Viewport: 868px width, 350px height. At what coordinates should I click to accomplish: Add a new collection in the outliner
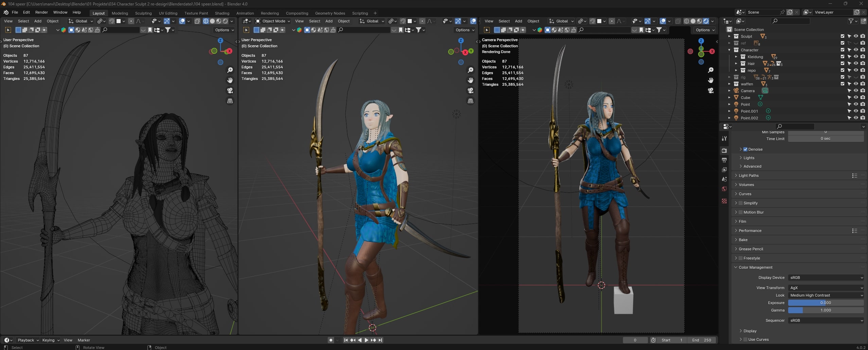pyautogui.click(x=863, y=21)
